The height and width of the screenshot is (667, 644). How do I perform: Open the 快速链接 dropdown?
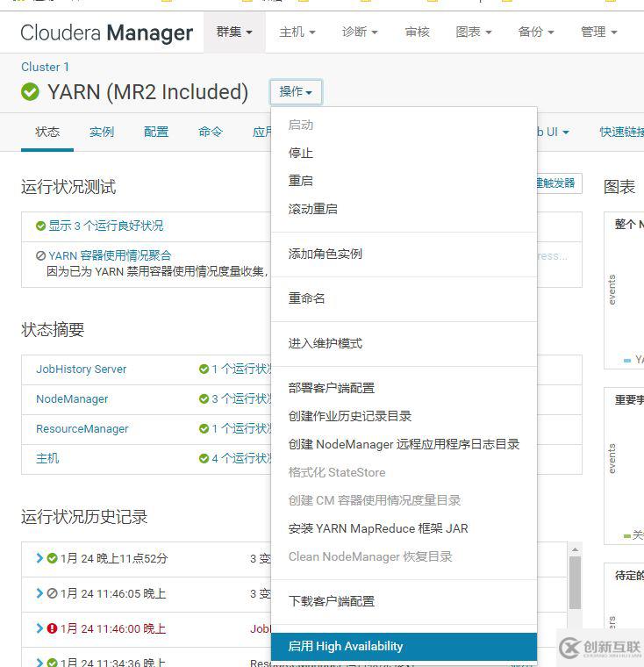(x=621, y=132)
